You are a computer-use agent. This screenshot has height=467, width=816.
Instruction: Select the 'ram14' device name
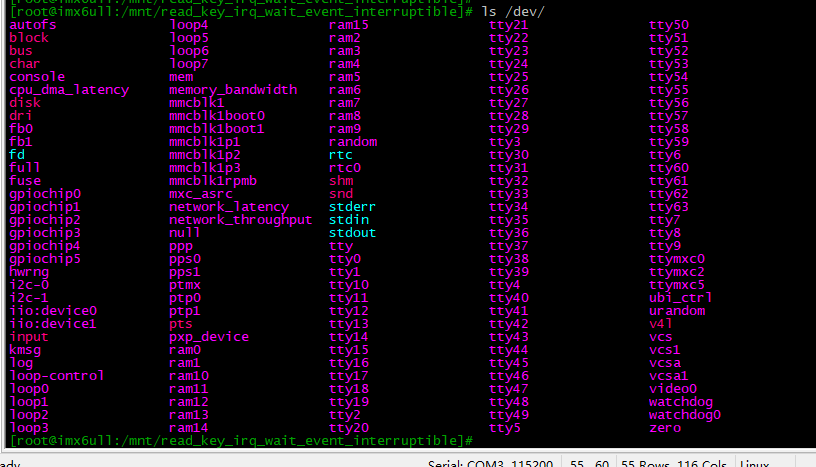coord(189,428)
